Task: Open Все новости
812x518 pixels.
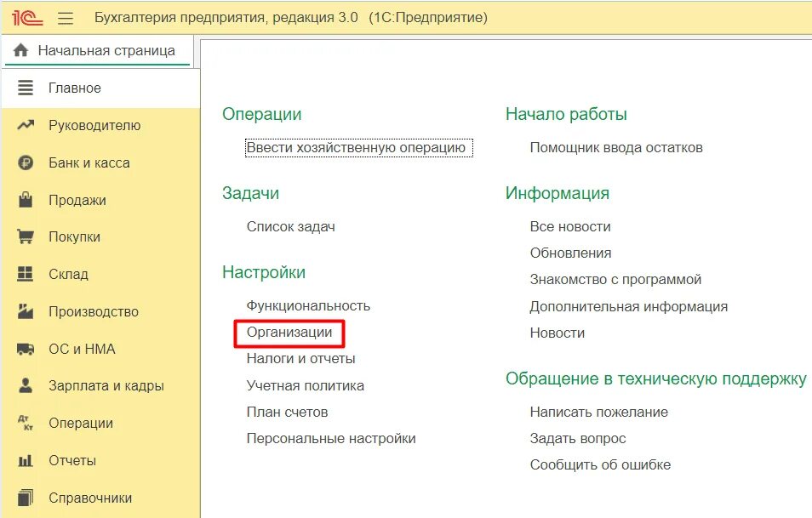Action: click(x=570, y=226)
